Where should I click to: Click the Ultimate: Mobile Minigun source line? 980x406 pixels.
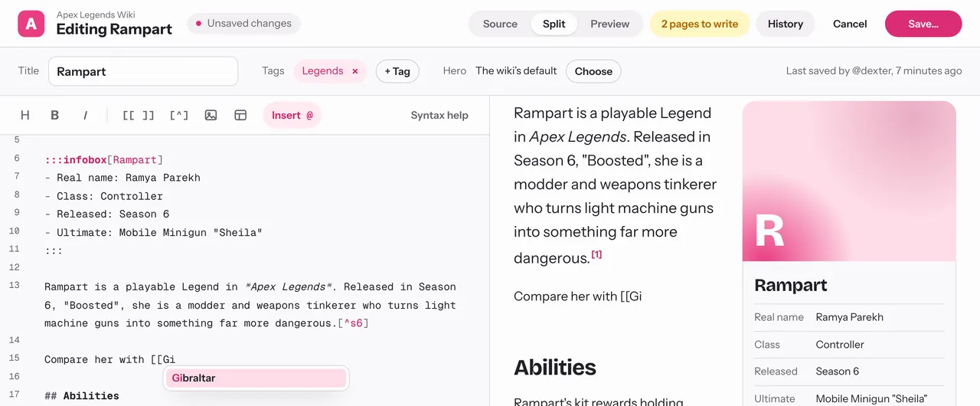153,233
